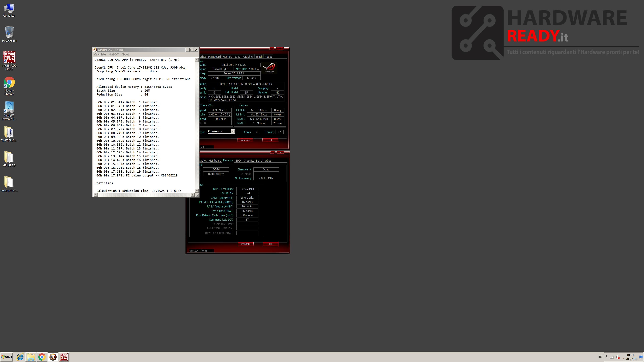Click the Show desktop button beside the clock

tap(641, 357)
